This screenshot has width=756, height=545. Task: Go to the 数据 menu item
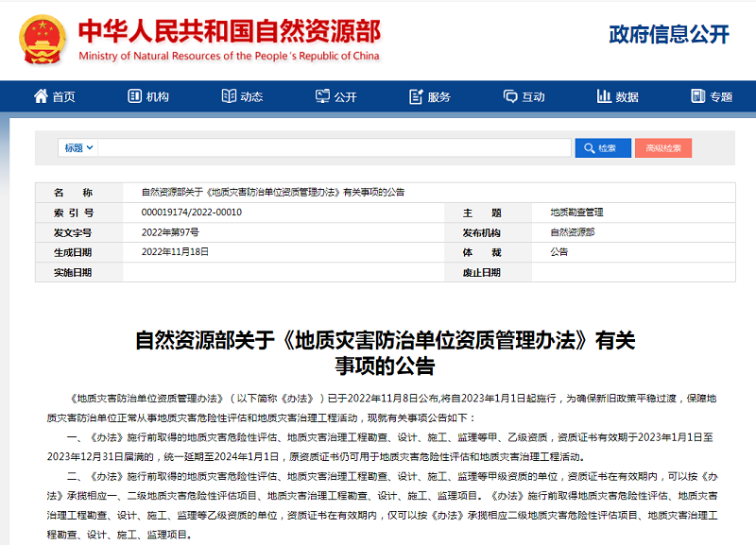coord(627,96)
